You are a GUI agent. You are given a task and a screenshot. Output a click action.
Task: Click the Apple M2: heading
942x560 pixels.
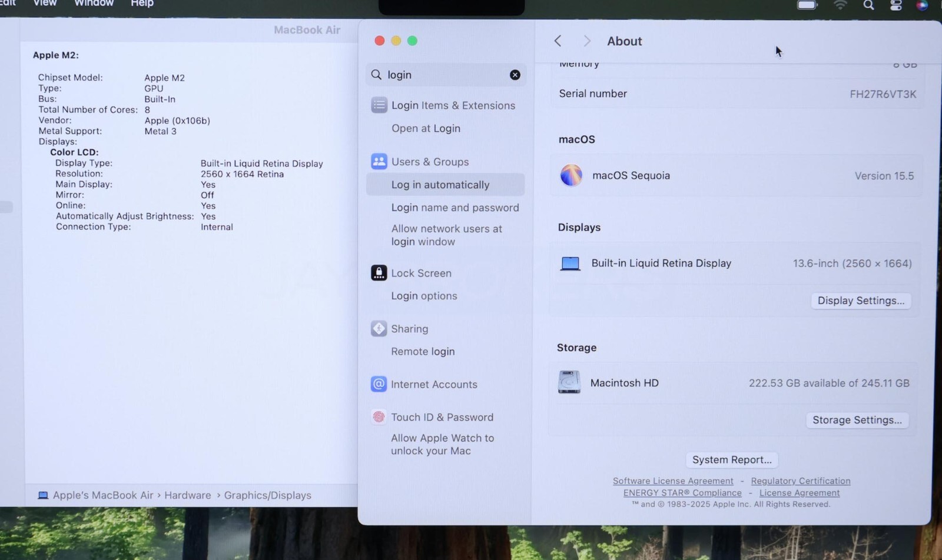tap(56, 55)
